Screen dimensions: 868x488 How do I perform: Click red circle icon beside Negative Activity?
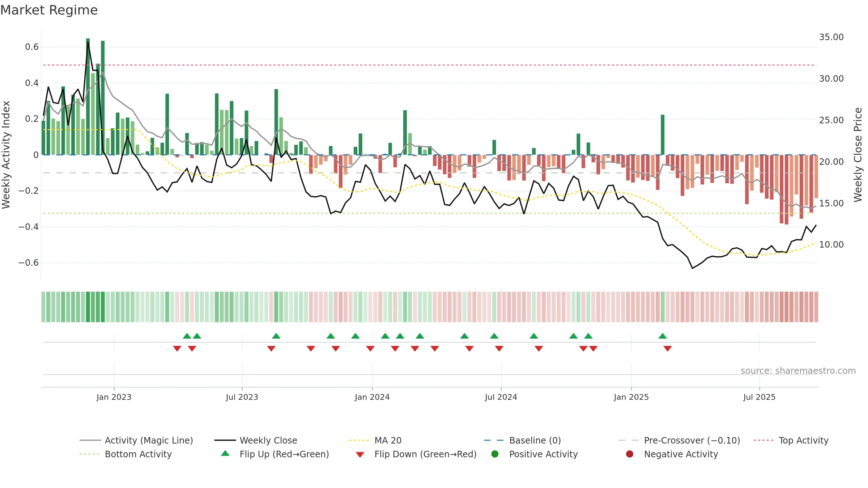630,454
